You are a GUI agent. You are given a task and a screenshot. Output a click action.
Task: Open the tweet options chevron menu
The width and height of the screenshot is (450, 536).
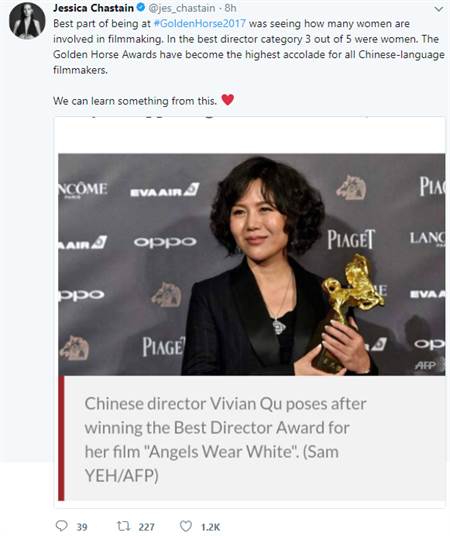438,9
